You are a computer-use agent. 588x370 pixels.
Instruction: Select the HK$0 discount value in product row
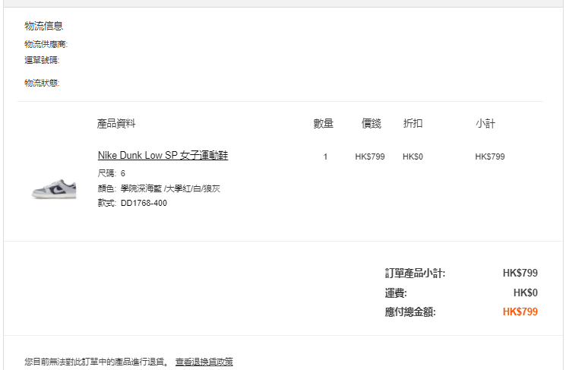pos(413,157)
